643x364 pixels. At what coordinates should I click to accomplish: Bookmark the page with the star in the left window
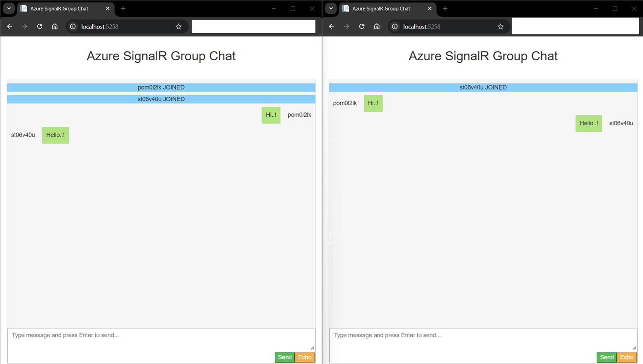click(178, 26)
